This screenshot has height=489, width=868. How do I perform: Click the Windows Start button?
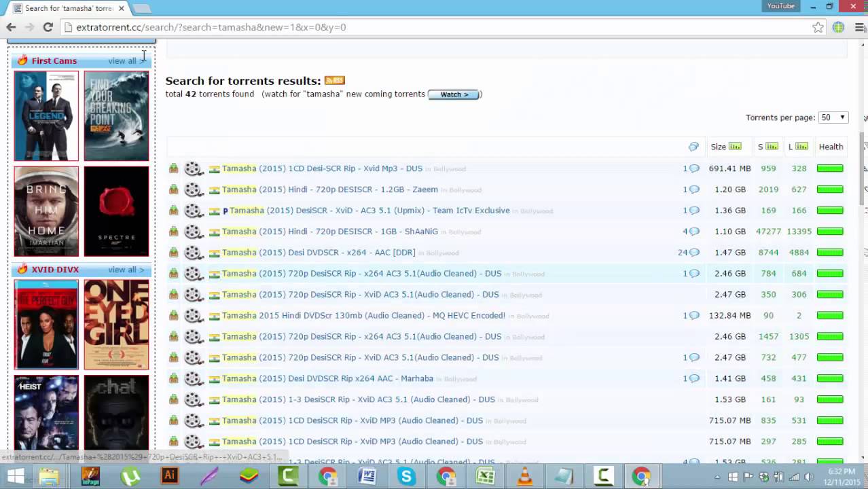coord(15,477)
